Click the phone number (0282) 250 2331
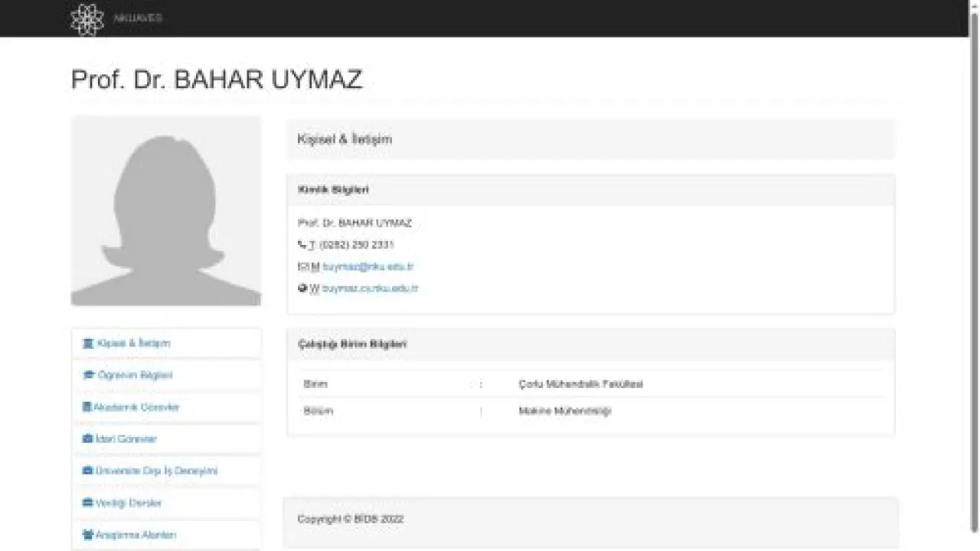The height and width of the screenshot is (551, 980). pyautogui.click(x=357, y=245)
